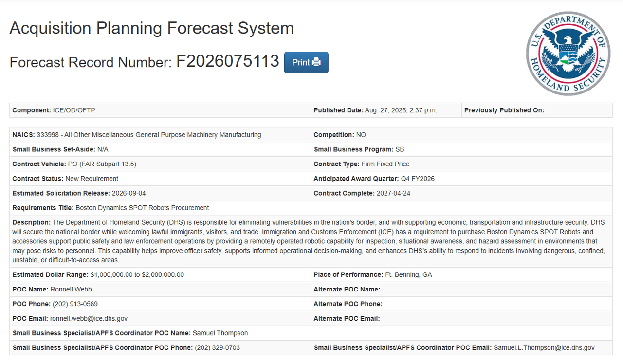Click the Alternate POC Phone label
623x364 pixels.
coord(348,304)
